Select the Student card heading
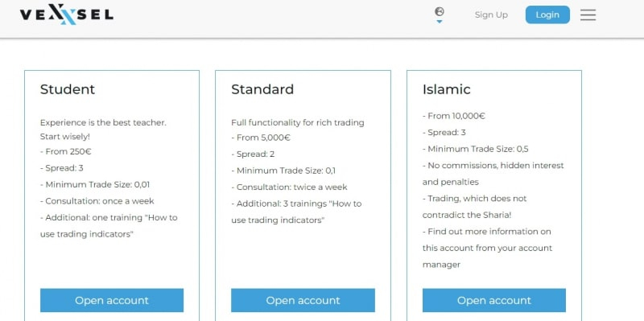This screenshot has height=321, width=644. coord(68,89)
